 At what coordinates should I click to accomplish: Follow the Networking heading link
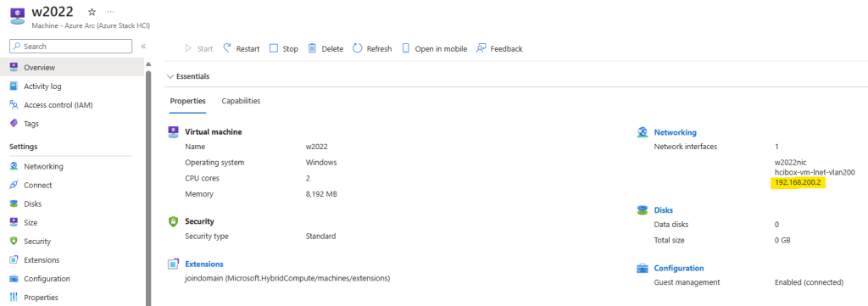[x=675, y=132]
